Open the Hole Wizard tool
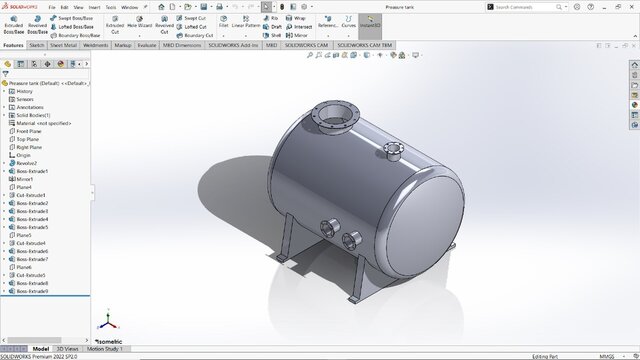The height and width of the screenshot is (360, 640). [x=140, y=22]
